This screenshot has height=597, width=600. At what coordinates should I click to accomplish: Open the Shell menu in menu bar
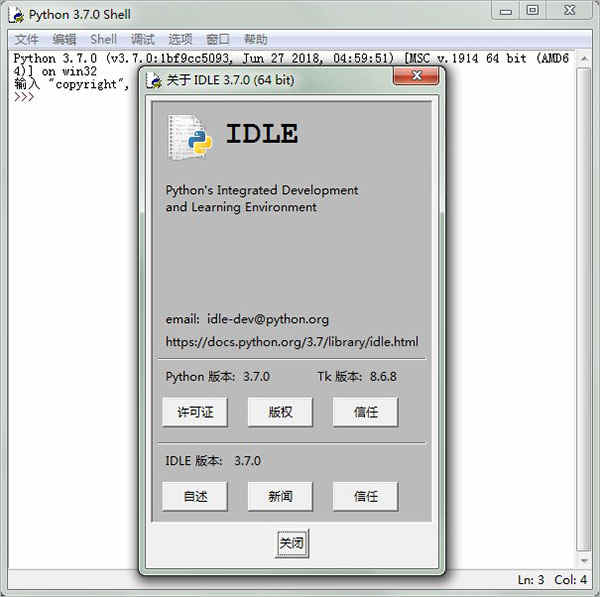pyautogui.click(x=103, y=39)
